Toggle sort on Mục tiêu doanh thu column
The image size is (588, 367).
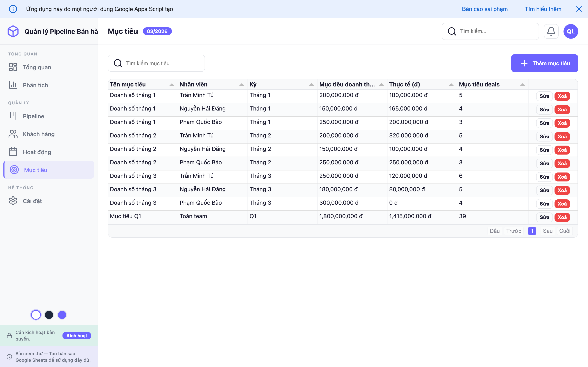click(x=381, y=84)
